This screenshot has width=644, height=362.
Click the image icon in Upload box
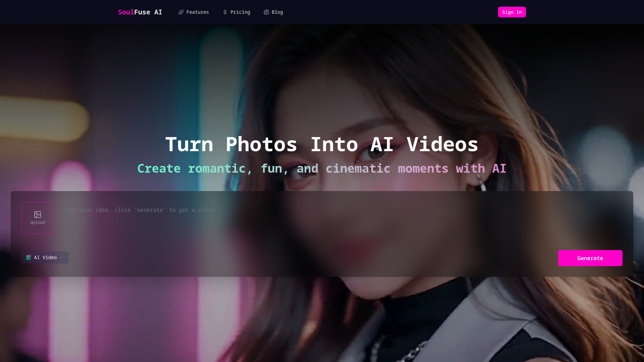click(x=38, y=215)
